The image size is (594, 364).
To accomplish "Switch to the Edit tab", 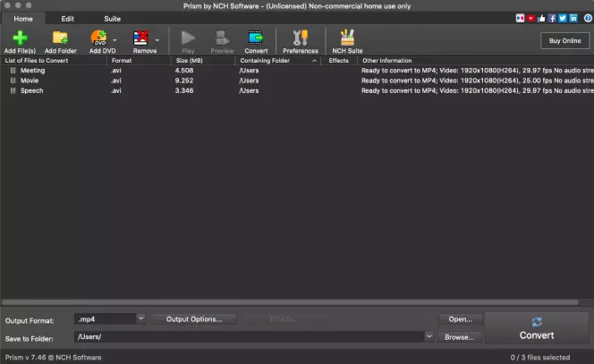I will (67, 19).
